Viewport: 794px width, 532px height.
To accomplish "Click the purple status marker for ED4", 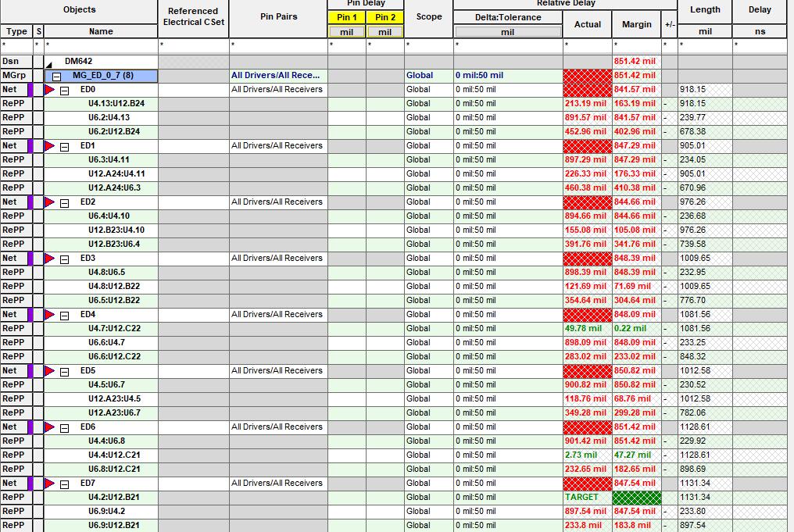I will pos(30,314).
